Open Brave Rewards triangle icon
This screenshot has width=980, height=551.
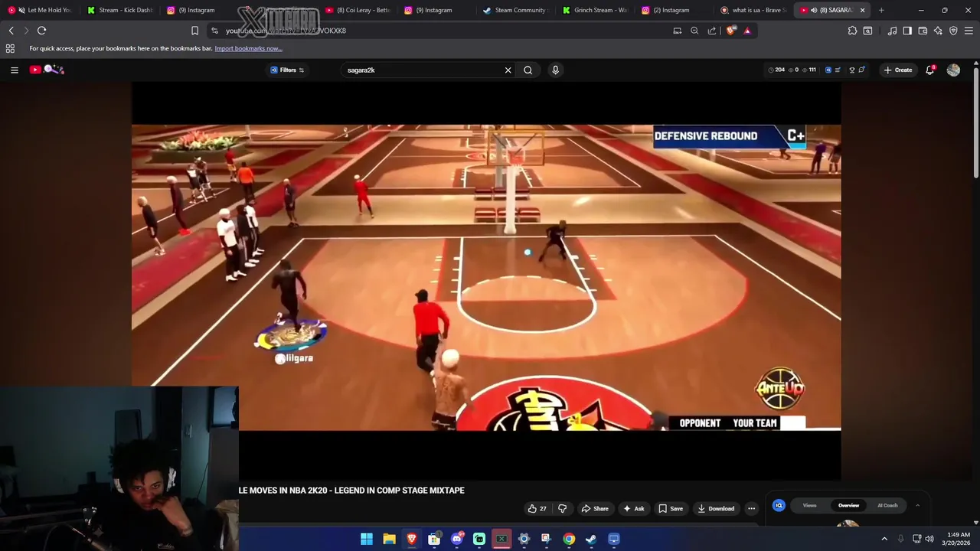click(x=747, y=31)
